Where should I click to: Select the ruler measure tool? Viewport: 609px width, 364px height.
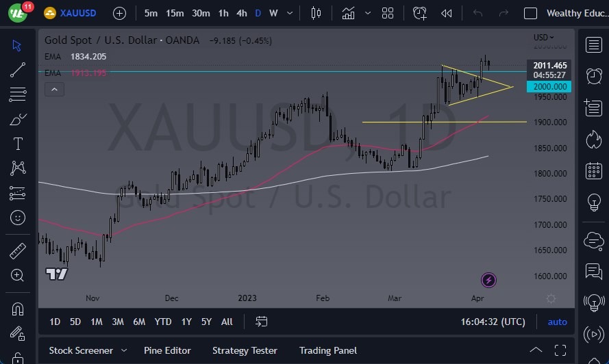(x=18, y=250)
